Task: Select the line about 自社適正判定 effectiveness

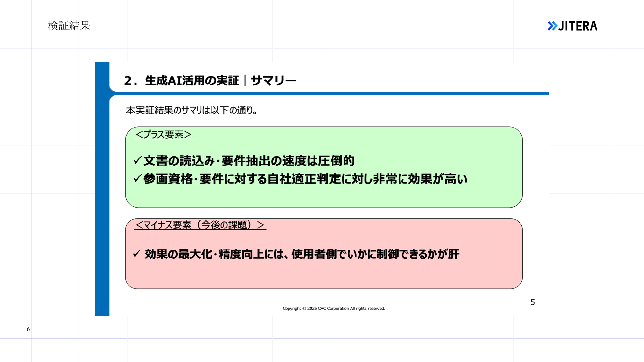Action: click(305, 179)
